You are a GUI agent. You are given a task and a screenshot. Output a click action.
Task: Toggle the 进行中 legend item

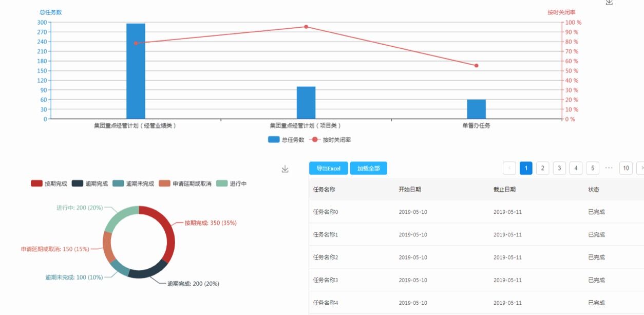[x=231, y=183]
